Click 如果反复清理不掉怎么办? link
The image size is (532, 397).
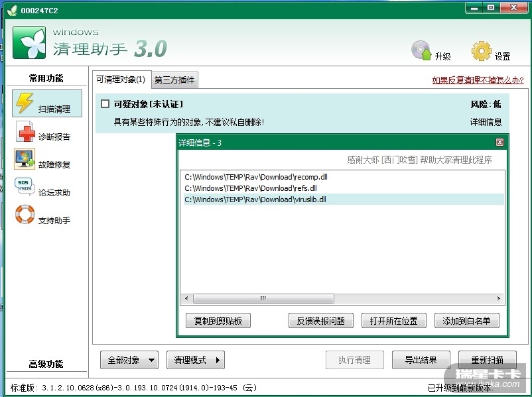point(478,80)
